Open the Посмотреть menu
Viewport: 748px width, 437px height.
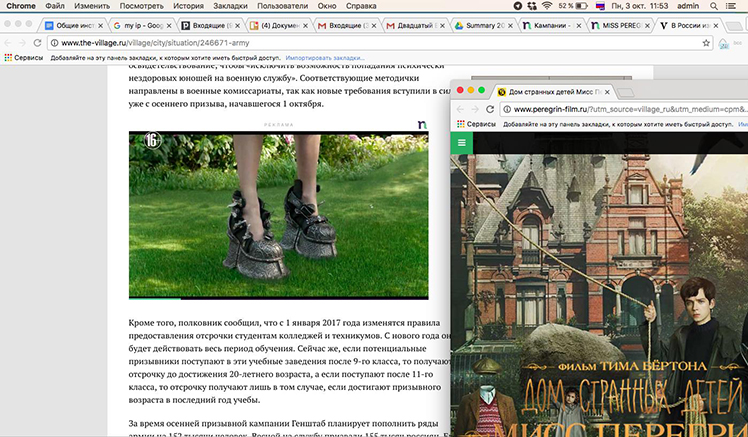(142, 6)
